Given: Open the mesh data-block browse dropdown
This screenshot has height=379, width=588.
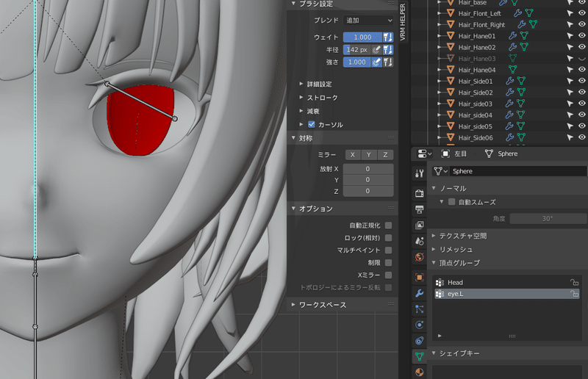Looking at the screenshot, I should (x=440, y=171).
